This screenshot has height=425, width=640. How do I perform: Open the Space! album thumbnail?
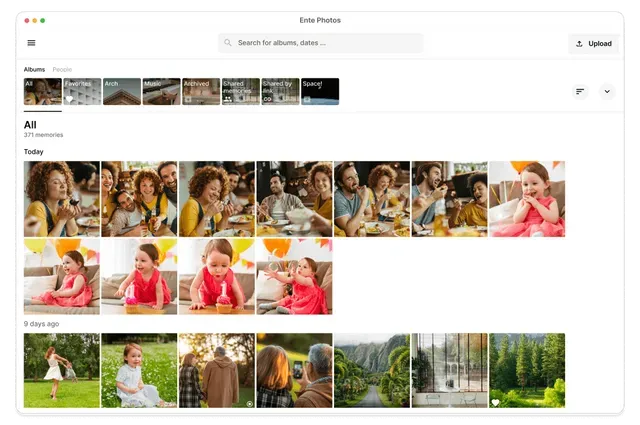(x=320, y=92)
